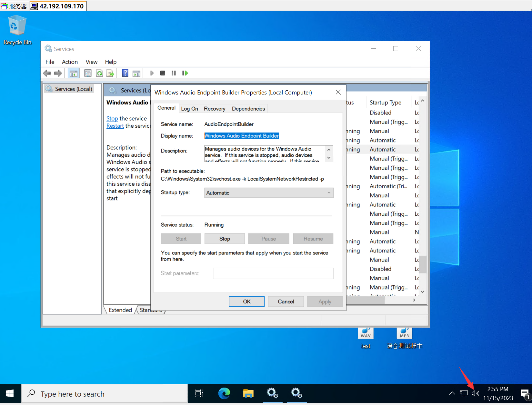
Task: Click the second Services gear taskbar icon
Action: coord(296,393)
